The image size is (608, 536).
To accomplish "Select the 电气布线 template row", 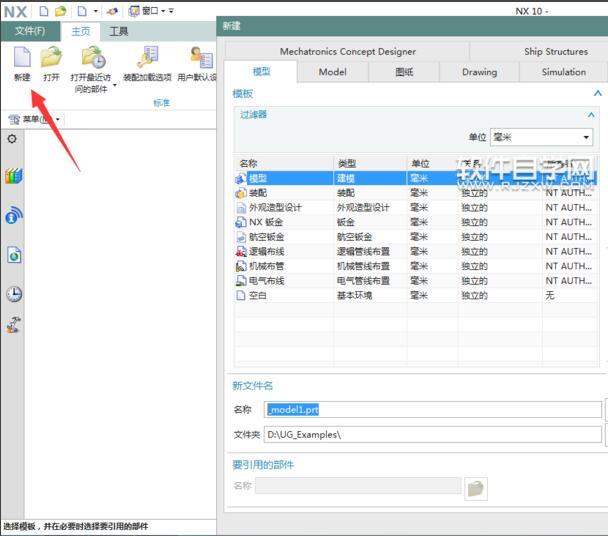I will point(416,280).
